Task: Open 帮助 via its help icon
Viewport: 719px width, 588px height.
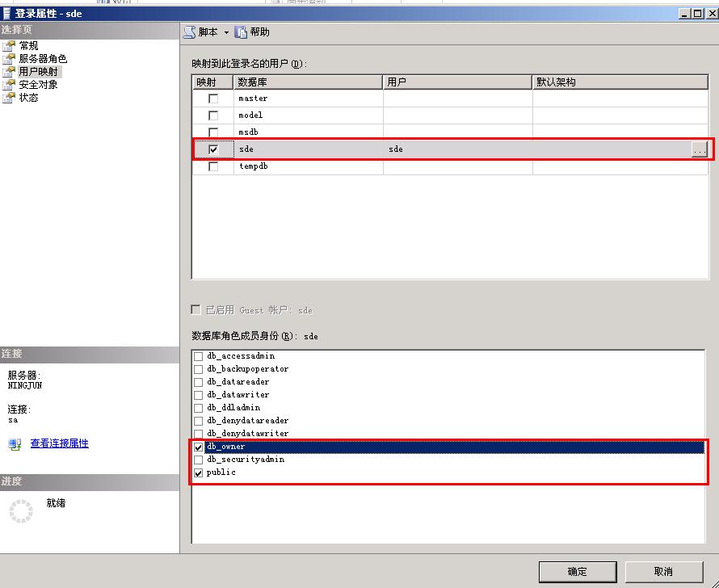Action: [x=242, y=31]
